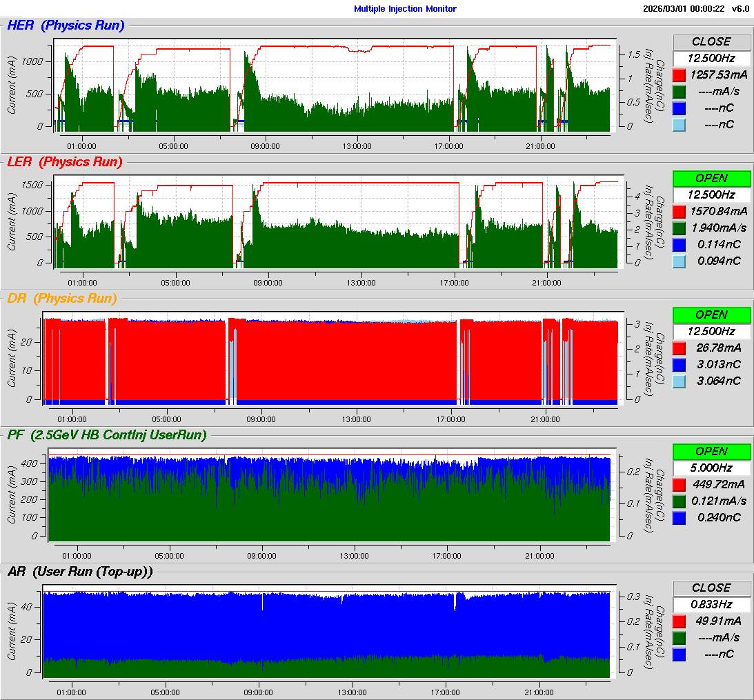
Task: Click HER green swatch beside ----mA/s
Action: coord(679,92)
